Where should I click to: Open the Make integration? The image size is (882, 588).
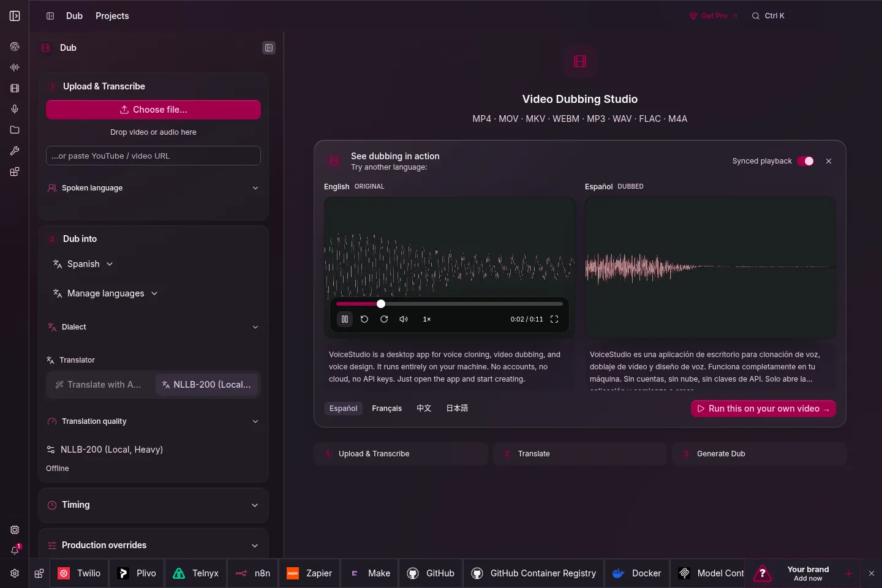(370, 573)
